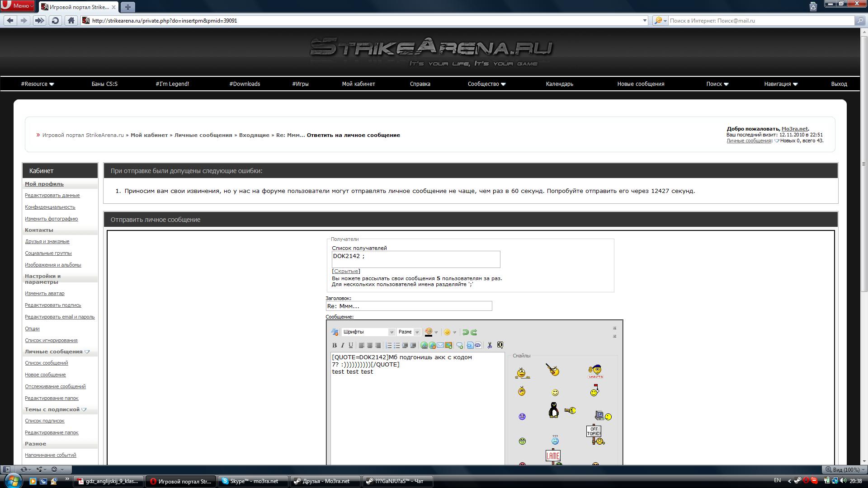Open the Шрифты font dropdown
Viewport: 868px width, 488px height.
[x=368, y=332]
